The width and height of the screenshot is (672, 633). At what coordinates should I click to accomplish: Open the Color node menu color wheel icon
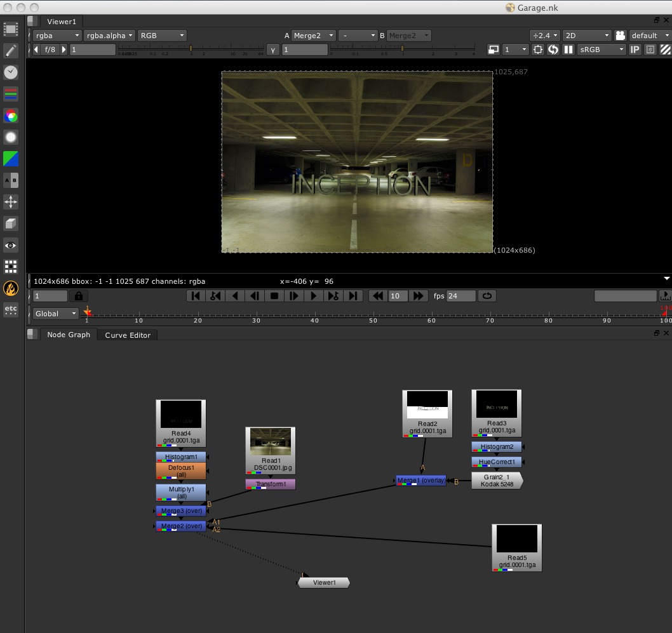pos(11,116)
